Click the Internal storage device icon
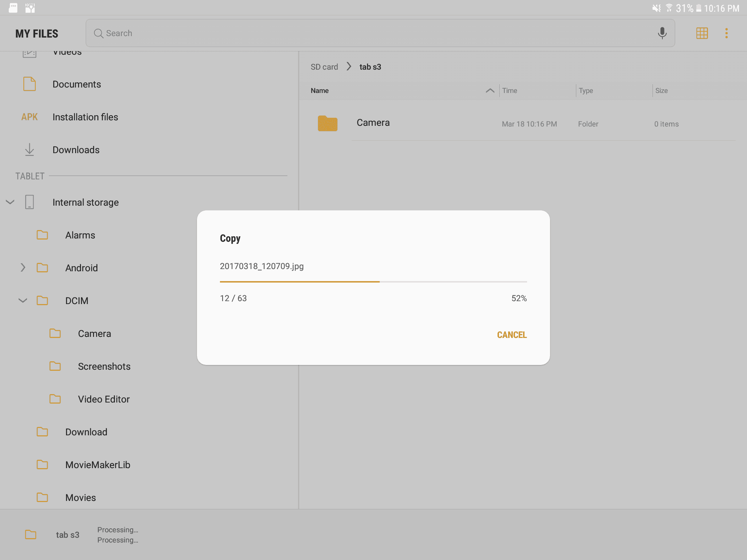The height and width of the screenshot is (560, 747). point(30,202)
